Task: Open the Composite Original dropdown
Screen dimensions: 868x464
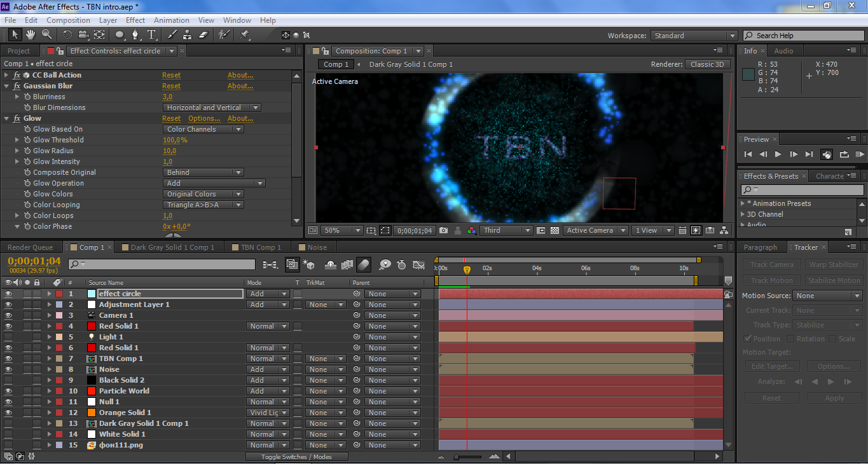Action: (x=203, y=172)
